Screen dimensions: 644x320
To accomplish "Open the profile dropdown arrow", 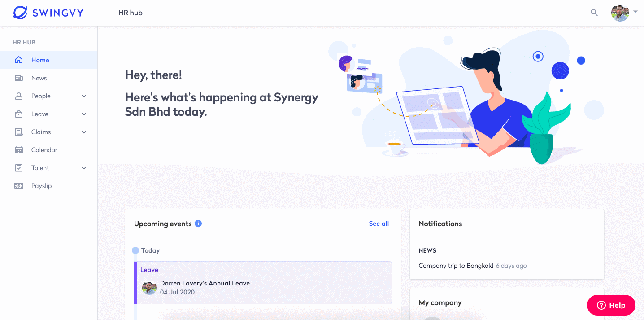I will [x=635, y=12].
